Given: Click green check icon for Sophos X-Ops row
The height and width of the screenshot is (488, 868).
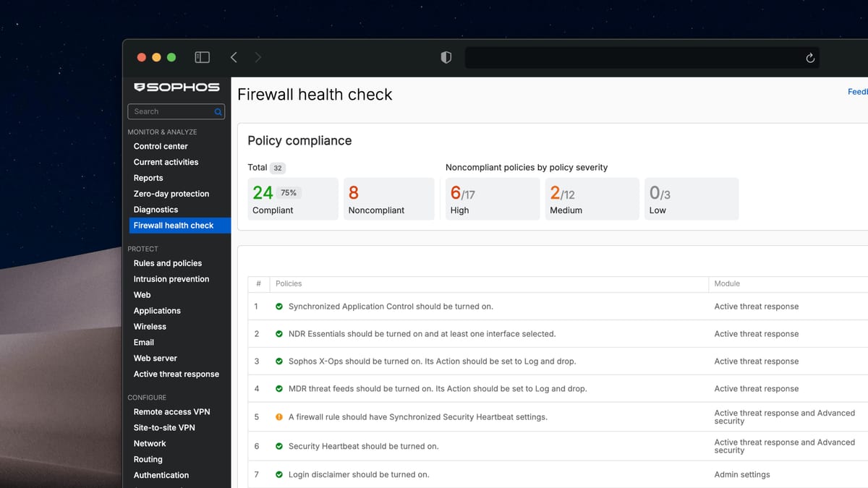Looking at the screenshot, I should click(279, 361).
